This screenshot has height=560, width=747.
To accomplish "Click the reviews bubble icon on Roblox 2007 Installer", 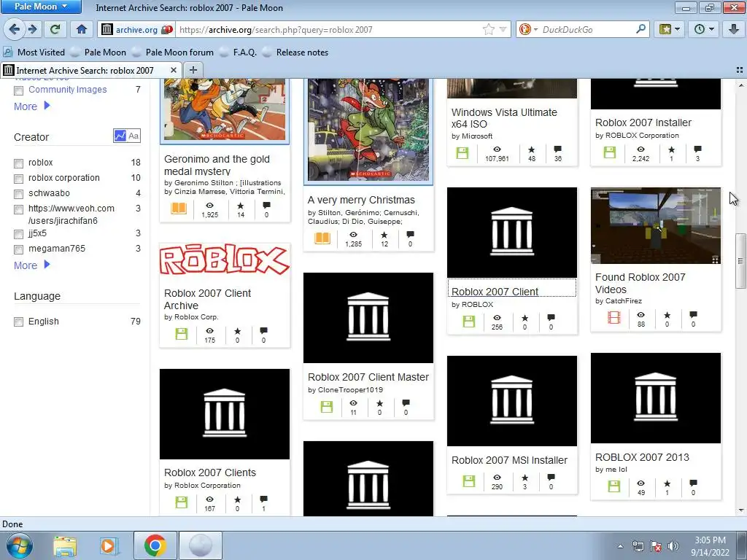I will [x=697, y=149].
